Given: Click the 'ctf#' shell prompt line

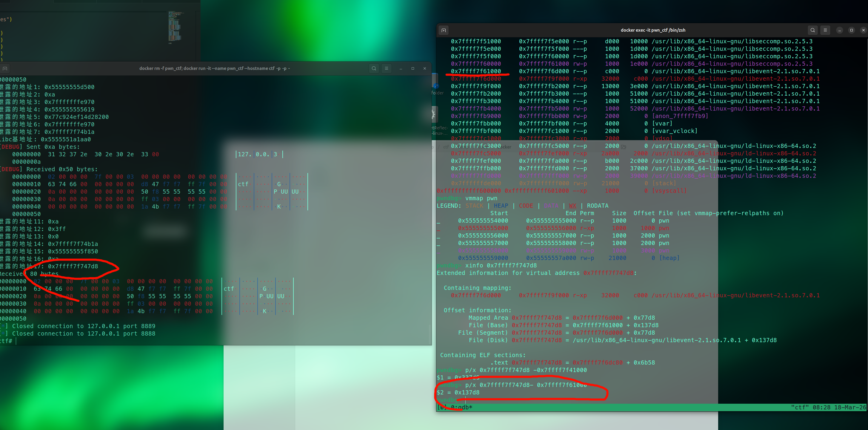Looking at the screenshot, I should (6, 341).
